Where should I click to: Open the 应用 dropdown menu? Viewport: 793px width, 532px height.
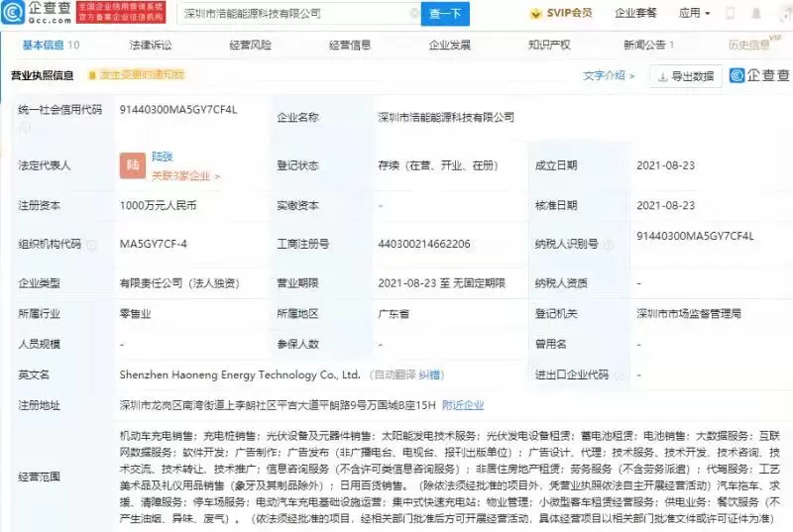(694, 14)
